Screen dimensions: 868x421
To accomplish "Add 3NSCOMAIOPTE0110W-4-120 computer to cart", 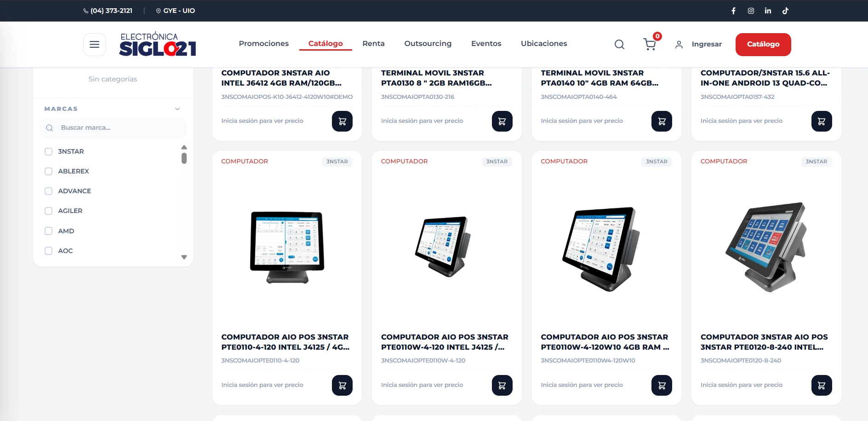I will [x=502, y=385].
